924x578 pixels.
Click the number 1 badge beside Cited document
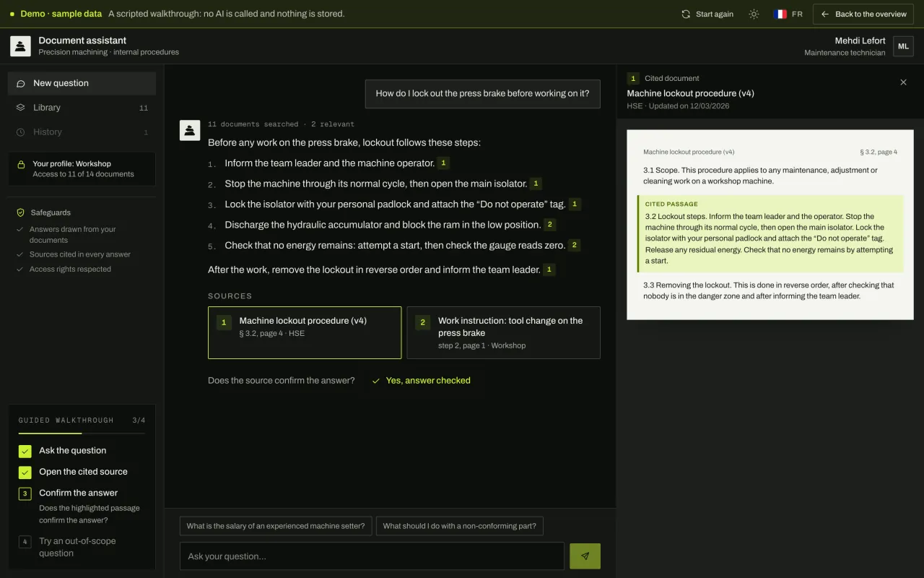click(x=633, y=78)
